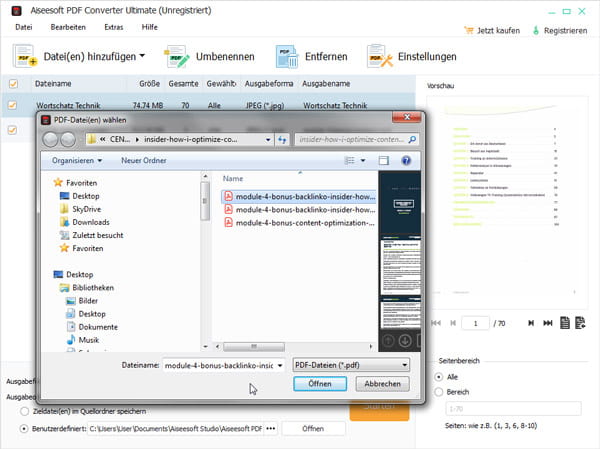This screenshot has width=600, height=449.
Task: Open the dialog help question mark icon
Action: 406,160
